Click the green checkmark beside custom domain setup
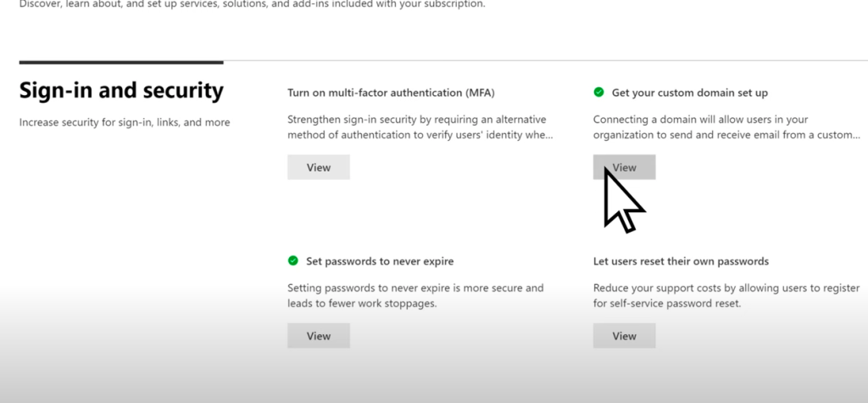 point(598,92)
